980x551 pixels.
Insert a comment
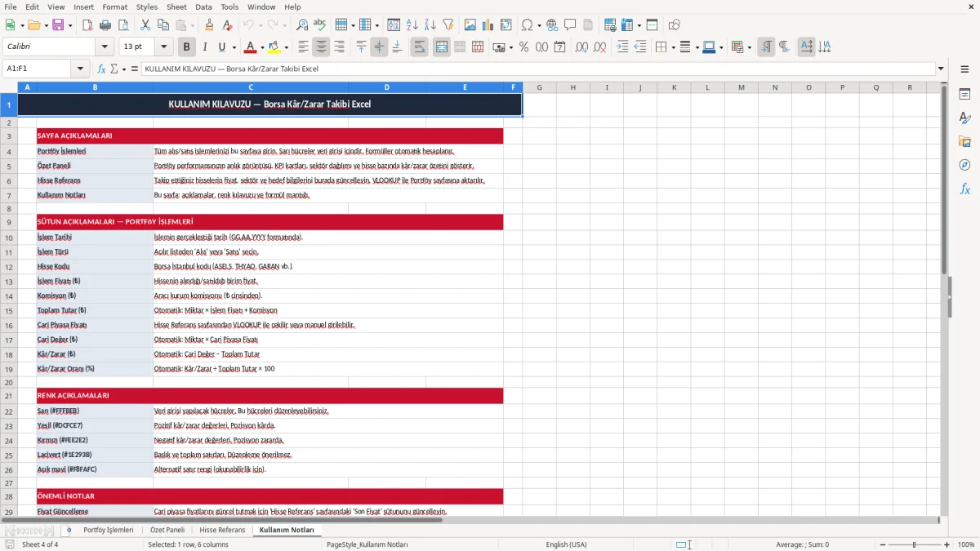570,25
